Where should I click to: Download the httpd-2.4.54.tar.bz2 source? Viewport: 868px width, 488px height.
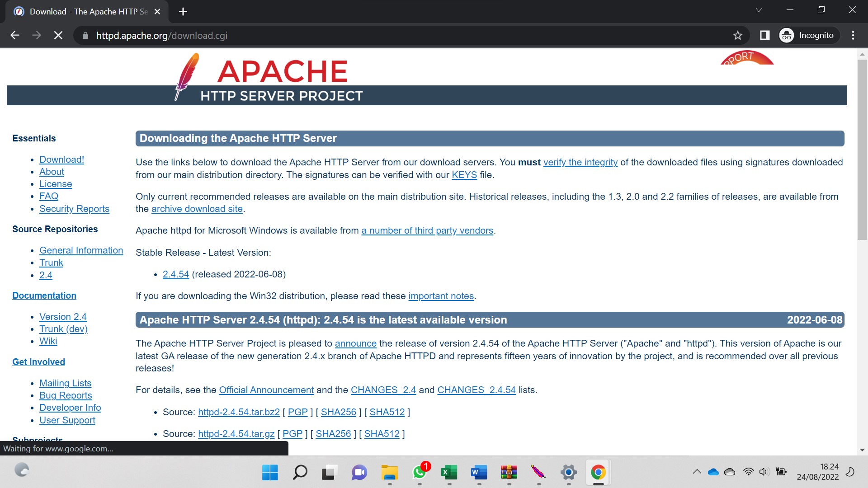point(239,412)
